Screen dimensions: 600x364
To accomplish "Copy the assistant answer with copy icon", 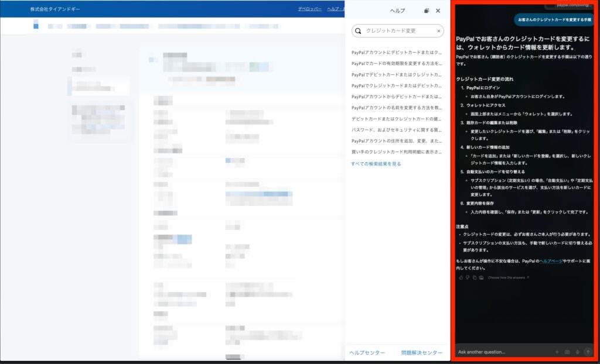I will [475, 277].
